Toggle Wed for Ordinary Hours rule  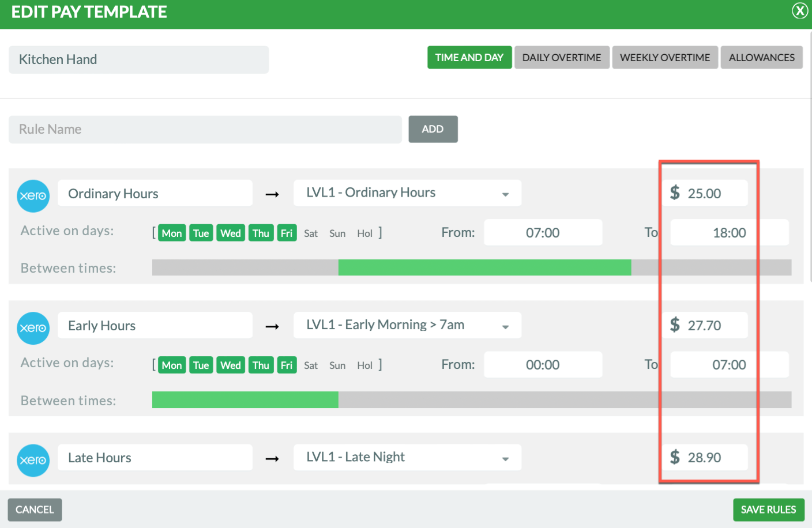pos(231,233)
